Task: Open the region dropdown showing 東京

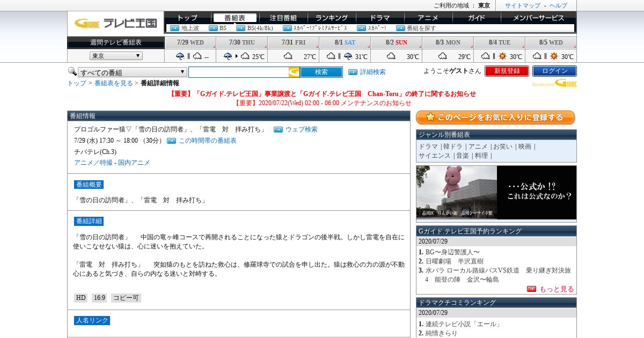Action: (116, 56)
